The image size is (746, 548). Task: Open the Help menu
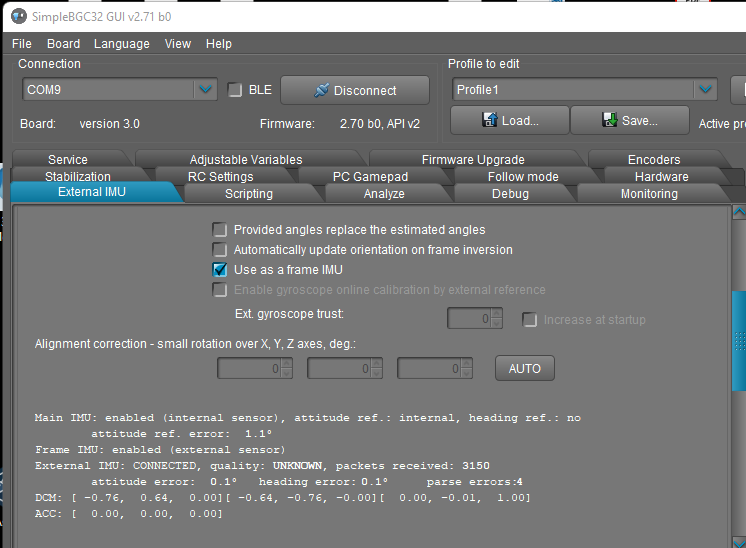219,44
